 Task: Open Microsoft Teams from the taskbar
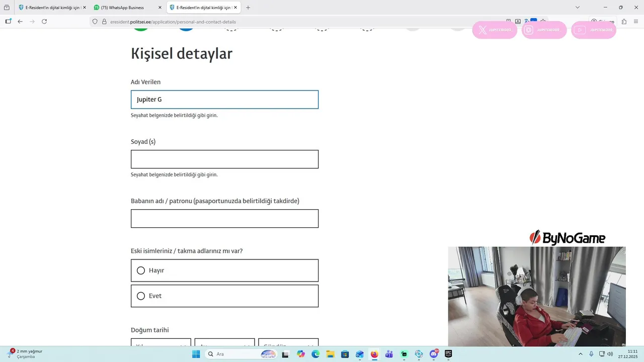pos(389,354)
